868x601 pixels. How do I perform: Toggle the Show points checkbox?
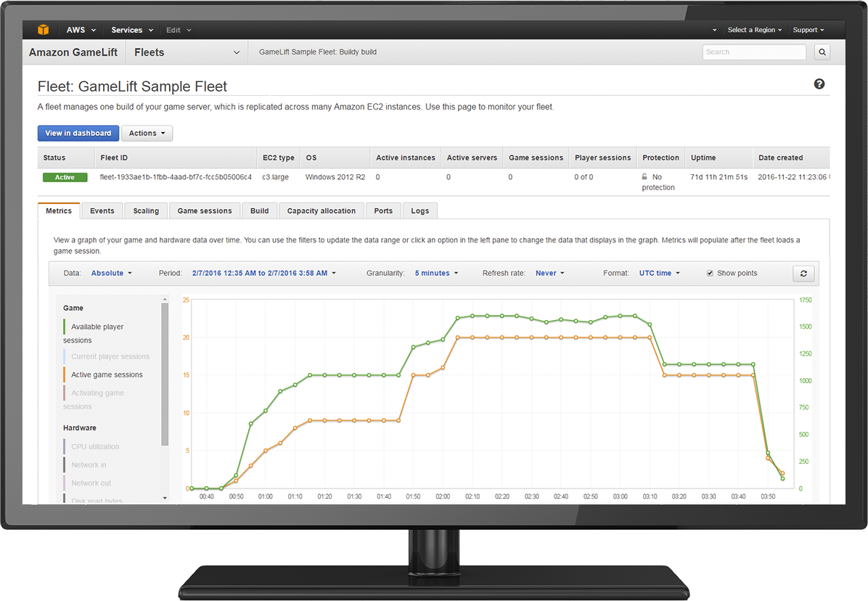click(710, 274)
